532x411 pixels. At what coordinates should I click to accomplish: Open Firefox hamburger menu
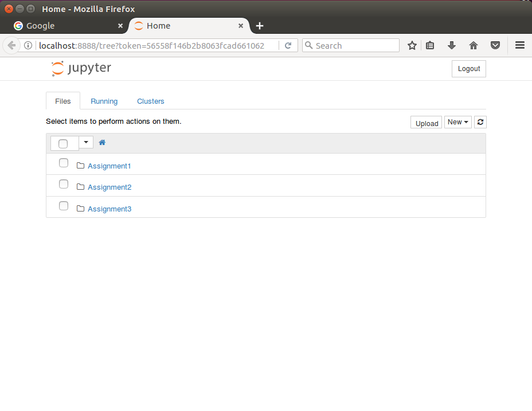tap(520, 45)
